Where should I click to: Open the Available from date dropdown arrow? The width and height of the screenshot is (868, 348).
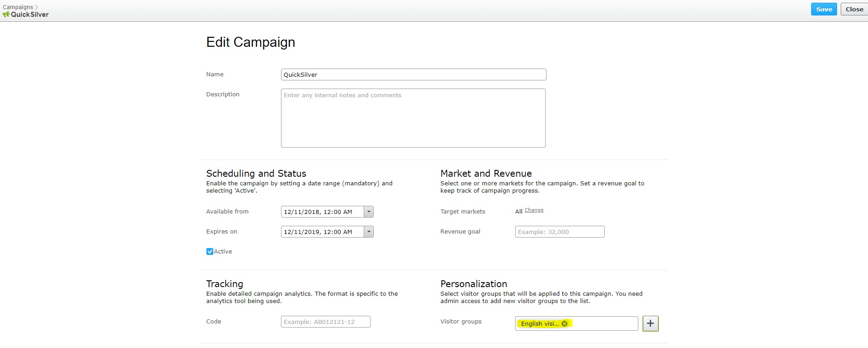369,212
